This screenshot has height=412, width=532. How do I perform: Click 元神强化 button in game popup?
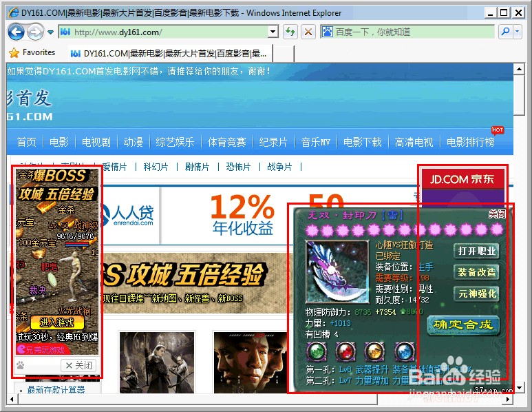tap(477, 293)
